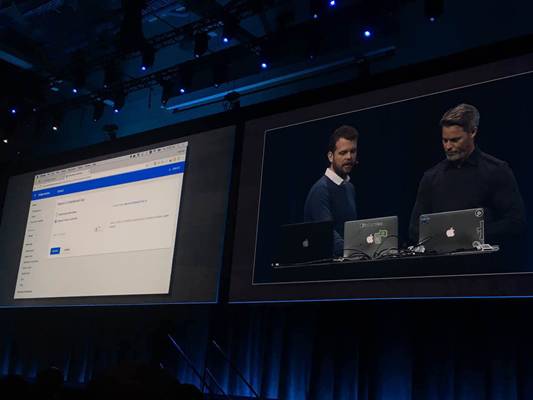
Task: Click the small control icon at the video feed's bottom-left
Action: 275,264
